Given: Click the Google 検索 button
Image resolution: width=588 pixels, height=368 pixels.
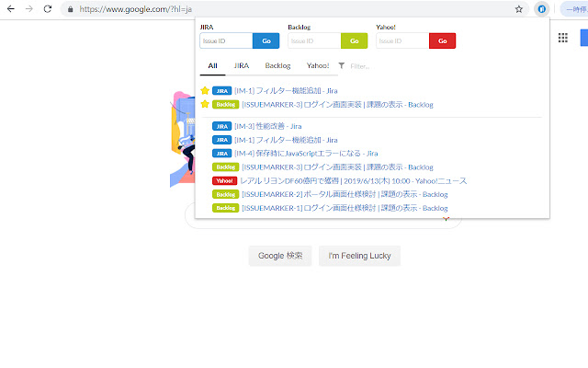Looking at the screenshot, I should click(280, 256).
